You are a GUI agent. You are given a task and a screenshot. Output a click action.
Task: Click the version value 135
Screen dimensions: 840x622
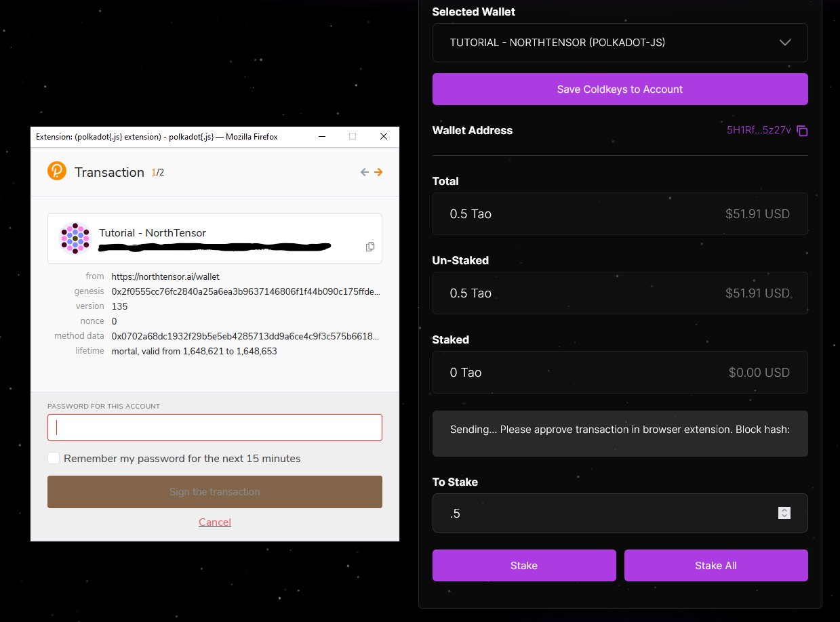(119, 306)
